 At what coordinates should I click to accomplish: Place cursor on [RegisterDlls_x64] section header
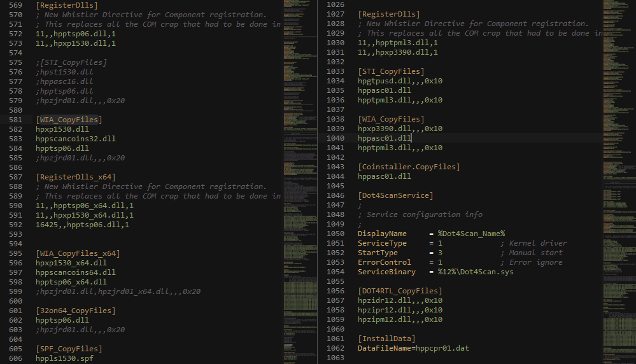pos(76,177)
